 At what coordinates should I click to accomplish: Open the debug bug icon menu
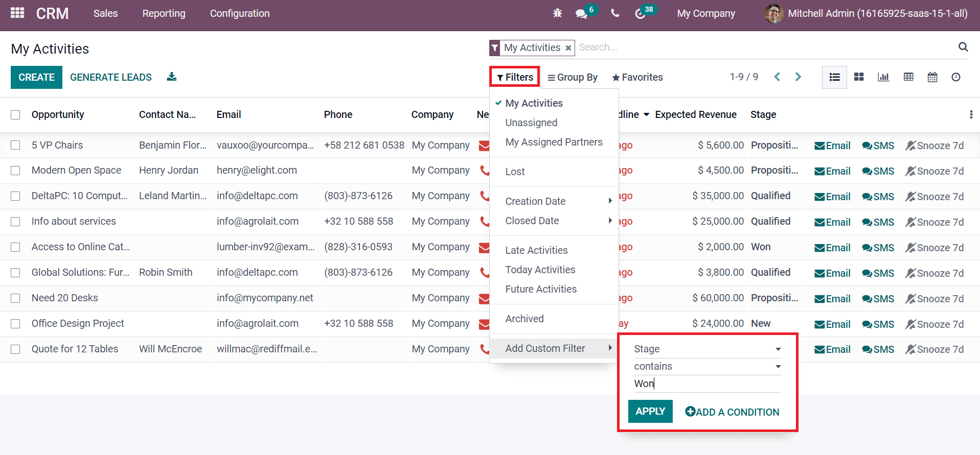tap(557, 13)
